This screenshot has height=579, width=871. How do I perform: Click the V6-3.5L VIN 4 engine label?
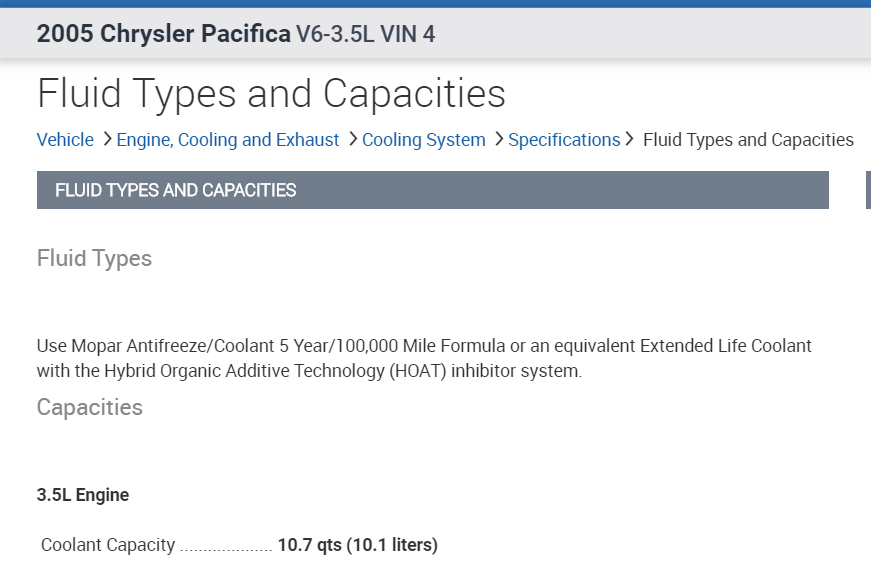[366, 34]
